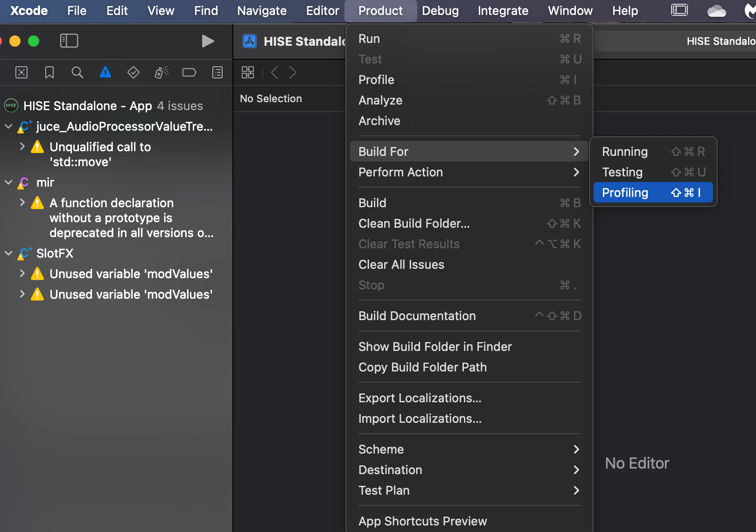Open the Destination submenu

tap(469, 470)
